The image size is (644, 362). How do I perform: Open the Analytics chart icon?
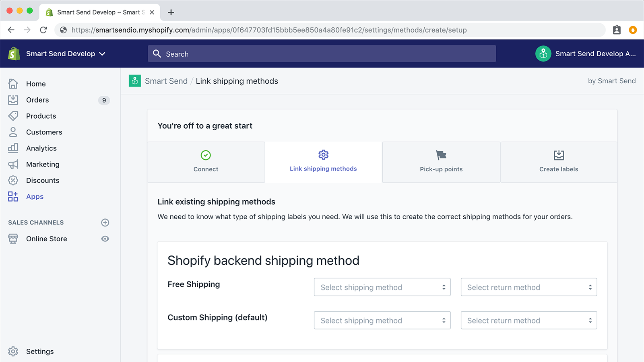[x=12, y=148]
